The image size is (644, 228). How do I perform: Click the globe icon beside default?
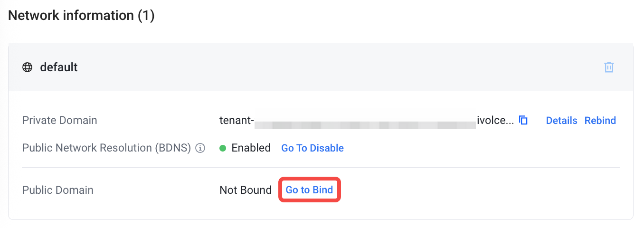28,67
